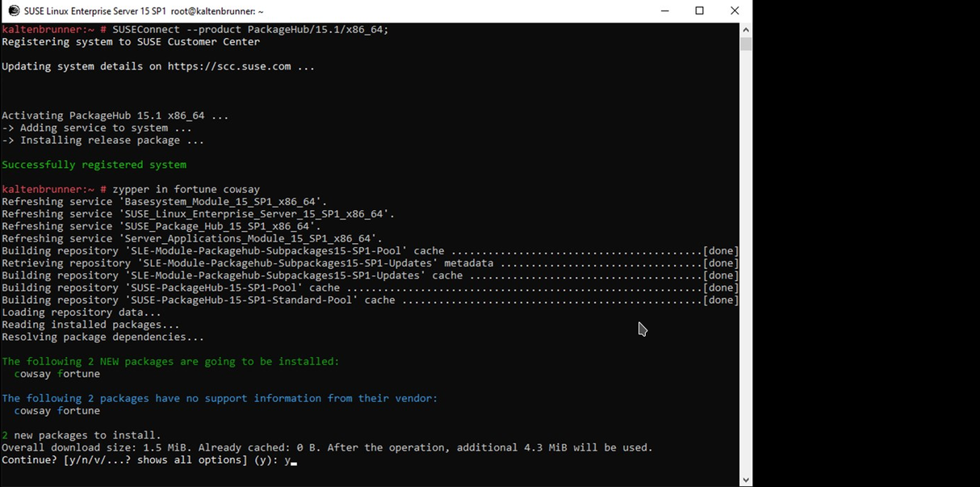Click the 'Resolving package dependencies...' line

[103, 337]
